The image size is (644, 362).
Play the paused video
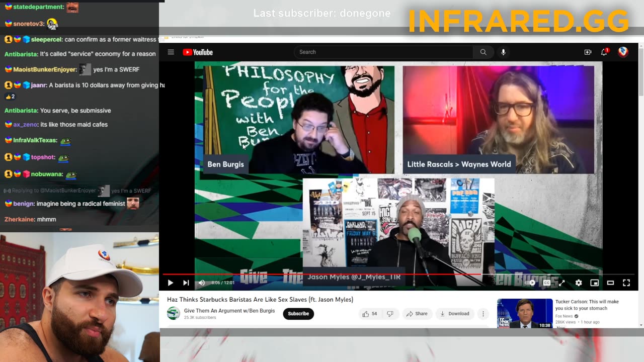[170, 283]
